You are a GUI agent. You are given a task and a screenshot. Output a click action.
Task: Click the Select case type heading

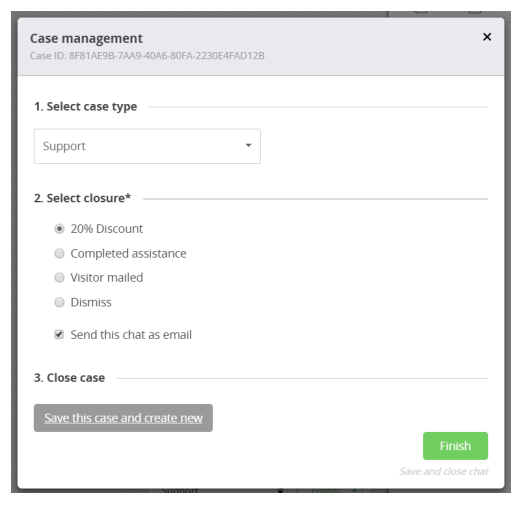(x=85, y=107)
